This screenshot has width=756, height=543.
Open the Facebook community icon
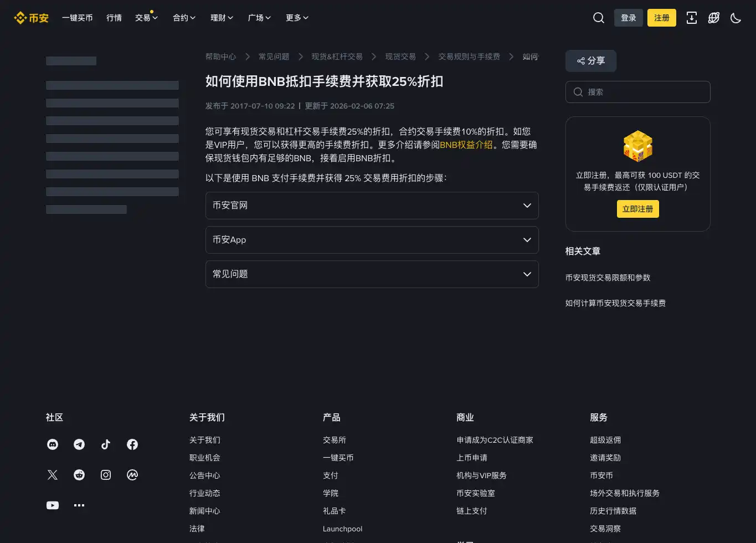pos(132,444)
